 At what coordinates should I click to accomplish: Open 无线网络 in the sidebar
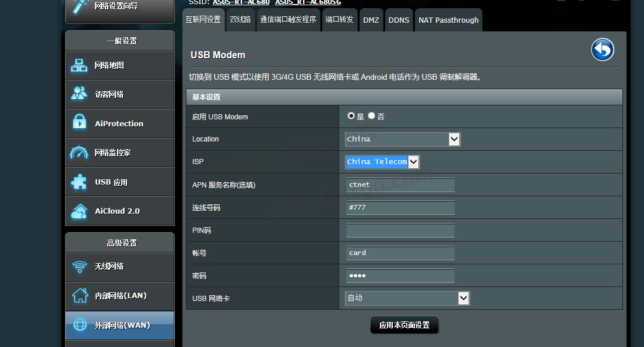coord(120,267)
